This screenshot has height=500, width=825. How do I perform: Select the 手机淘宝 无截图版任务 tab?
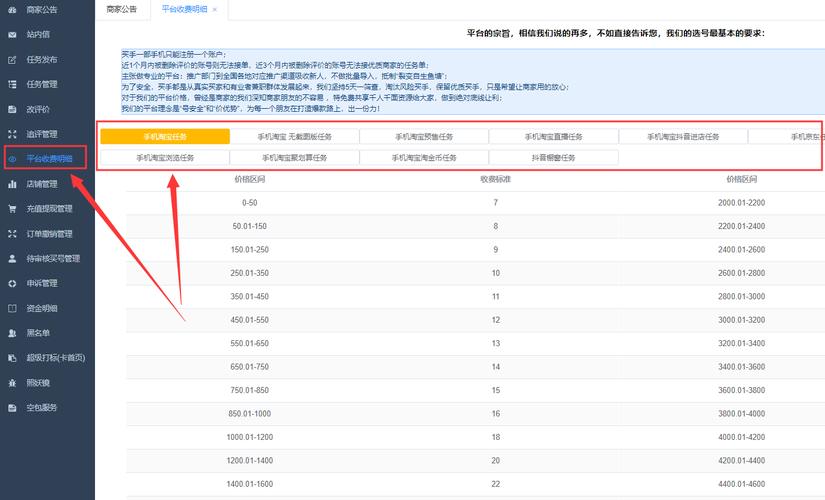(295, 136)
